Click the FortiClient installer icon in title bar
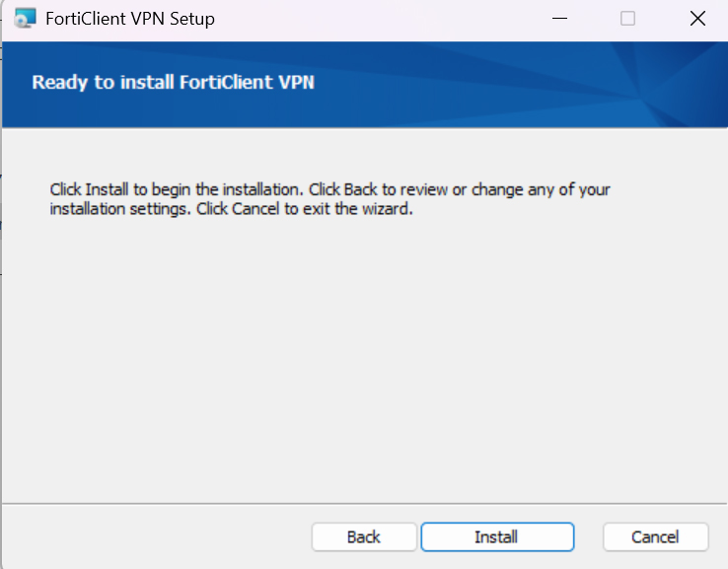The image size is (728, 569). (x=26, y=19)
